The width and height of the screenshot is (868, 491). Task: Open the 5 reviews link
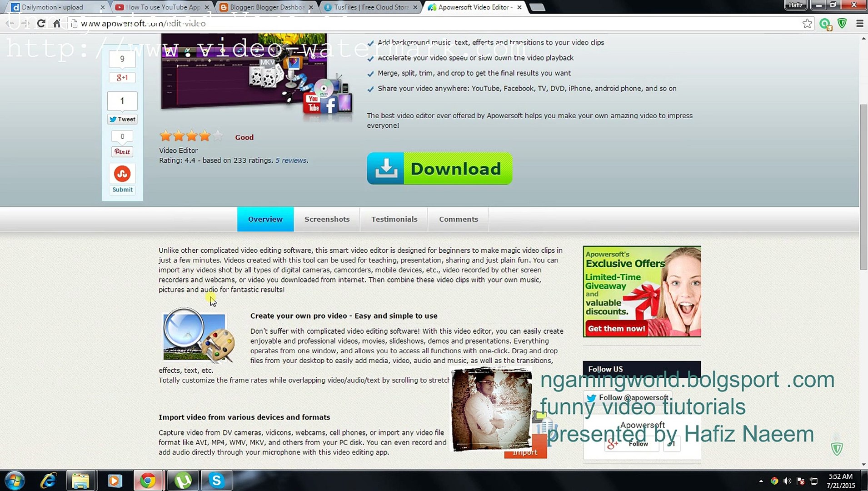[x=291, y=160]
